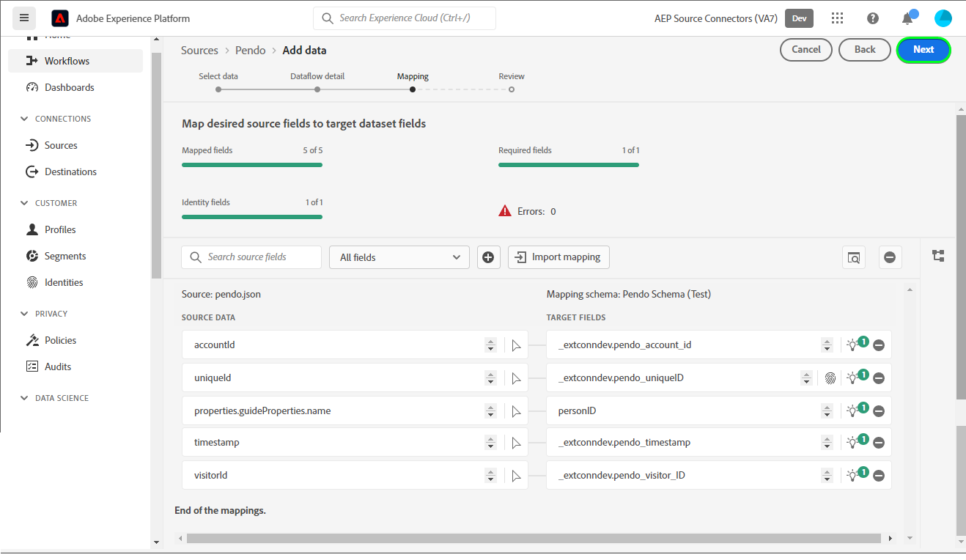The height and width of the screenshot is (560, 966).
Task: Open the notifications bell
Action: [x=908, y=18]
